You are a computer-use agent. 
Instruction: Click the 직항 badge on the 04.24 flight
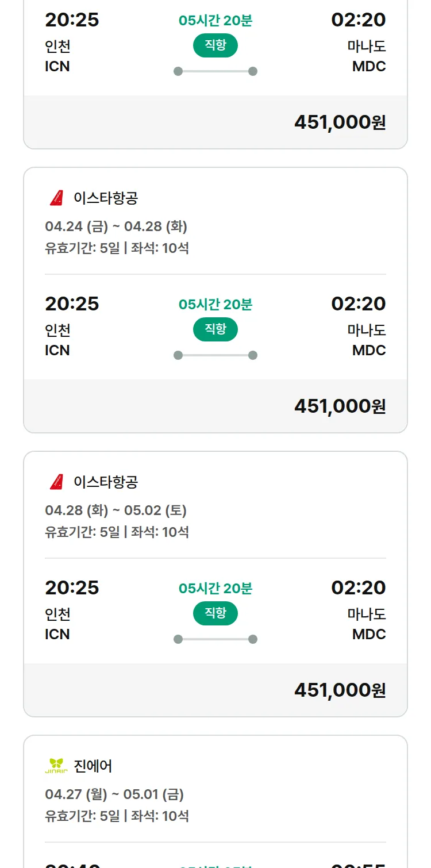pos(215,329)
